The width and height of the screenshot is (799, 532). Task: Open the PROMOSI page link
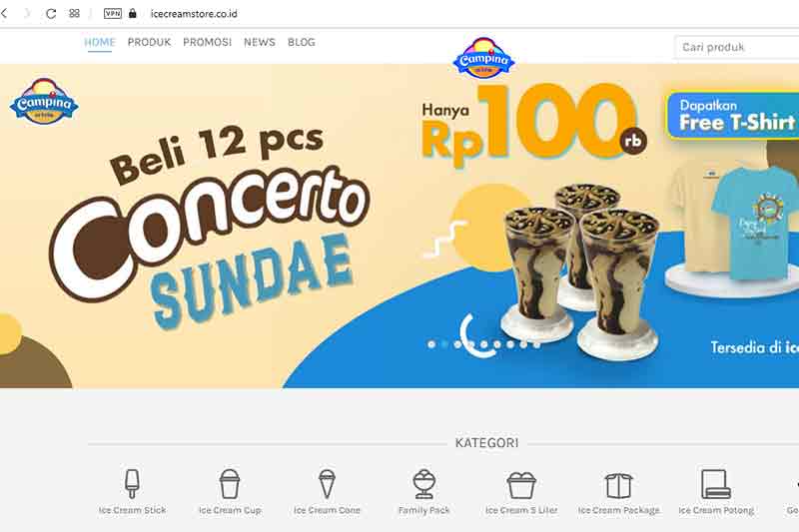pos(208,42)
